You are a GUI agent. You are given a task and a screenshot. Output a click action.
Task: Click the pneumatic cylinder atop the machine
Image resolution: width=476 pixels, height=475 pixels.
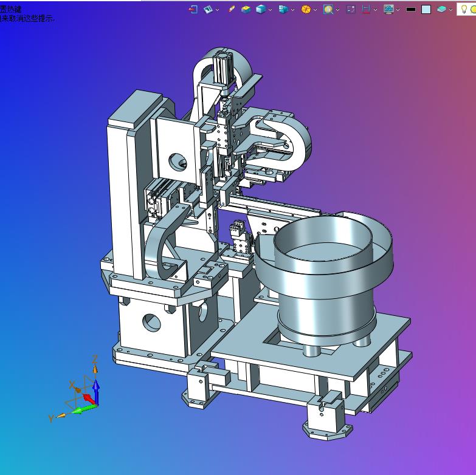[x=222, y=67]
